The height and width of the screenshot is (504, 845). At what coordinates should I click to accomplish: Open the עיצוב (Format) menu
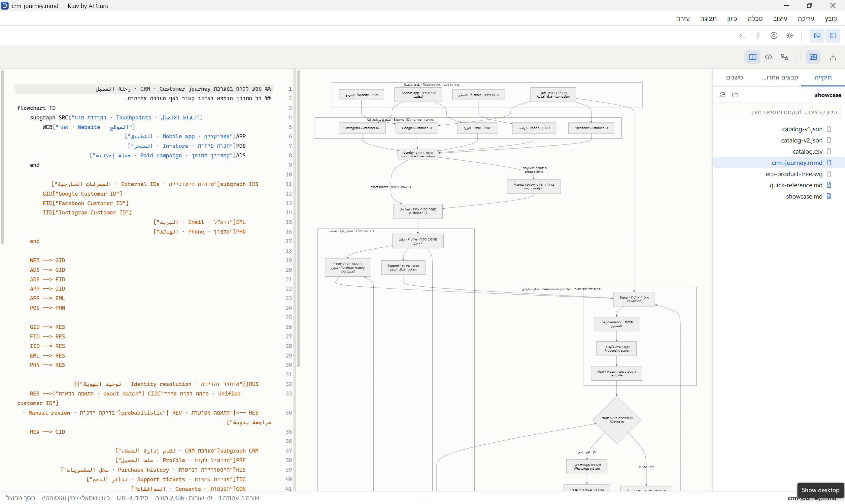pyautogui.click(x=780, y=19)
